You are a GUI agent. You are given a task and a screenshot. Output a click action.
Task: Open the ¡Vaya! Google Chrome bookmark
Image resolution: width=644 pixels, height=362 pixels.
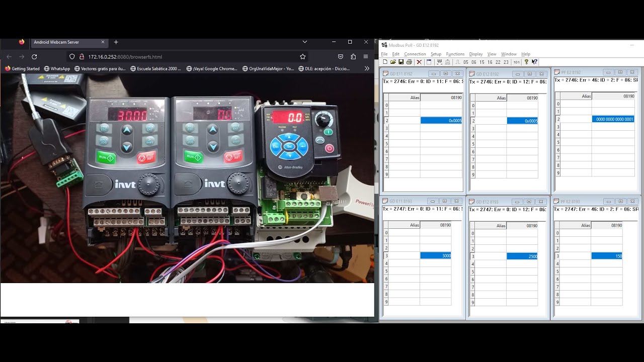(212, 68)
